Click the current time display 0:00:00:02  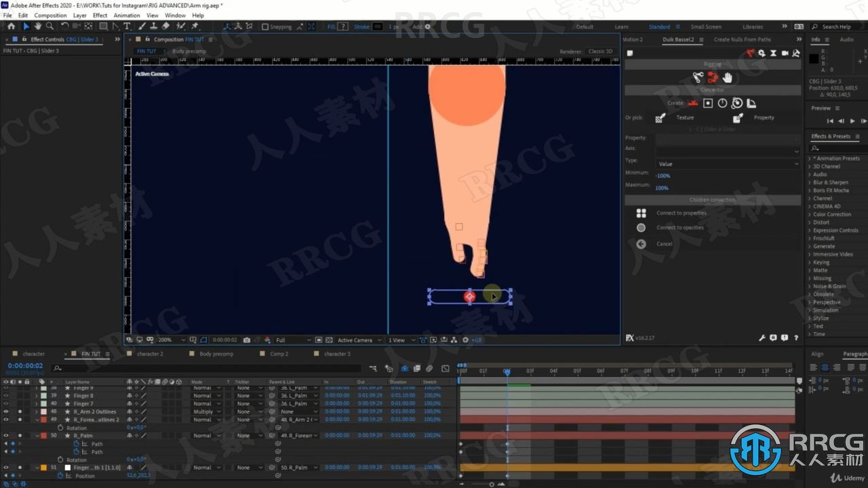pos(25,365)
